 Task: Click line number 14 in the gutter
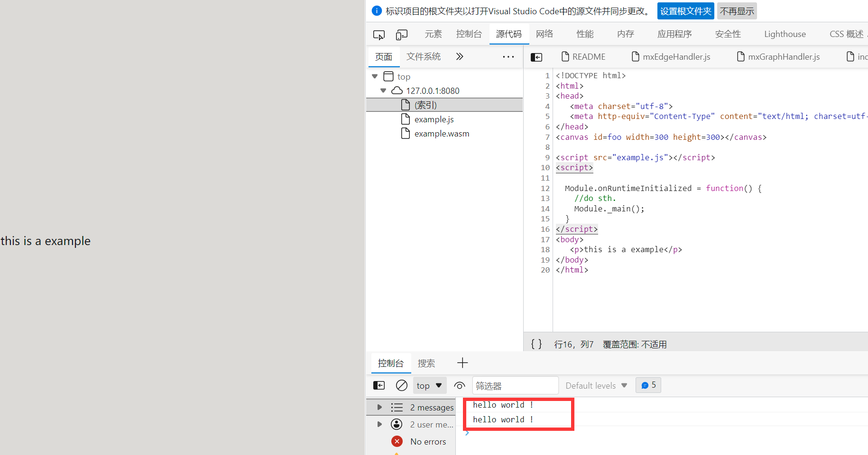tap(545, 209)
